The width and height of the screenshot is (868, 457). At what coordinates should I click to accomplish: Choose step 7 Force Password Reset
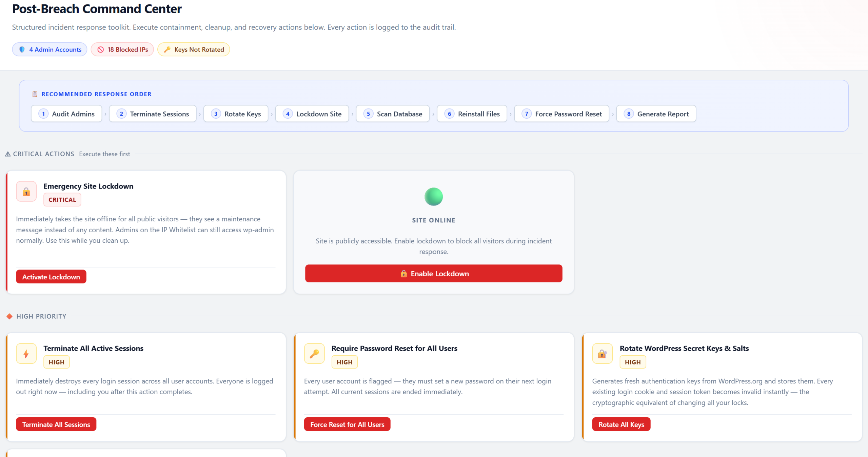562,114
